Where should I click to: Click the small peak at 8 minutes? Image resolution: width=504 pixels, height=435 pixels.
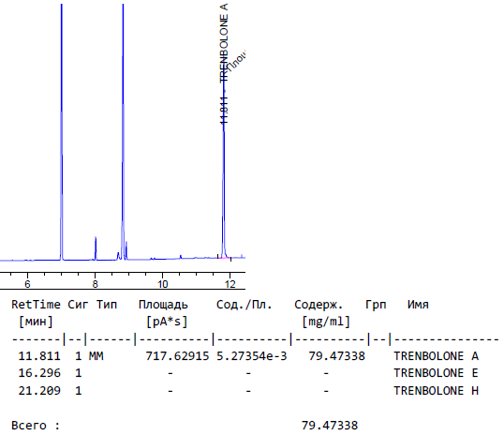[x=96, y=247]
